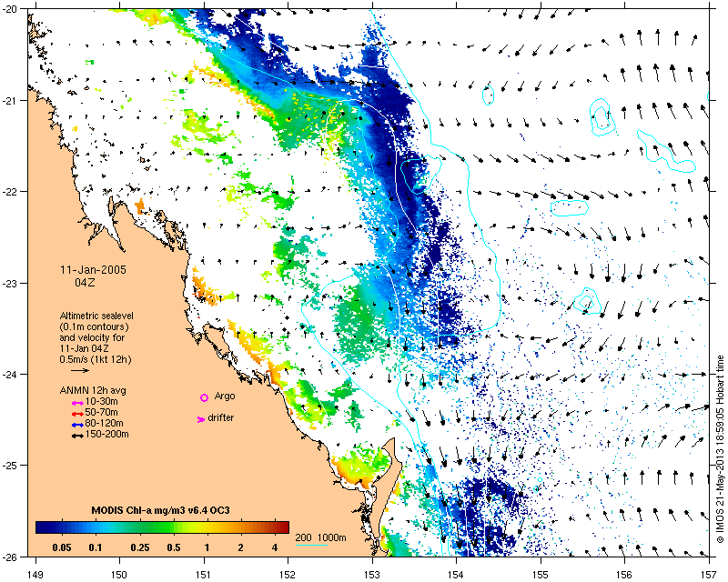Click the longitude axis label '152'
This screenshot has width=728, height=582.
(x=288, y=575)
